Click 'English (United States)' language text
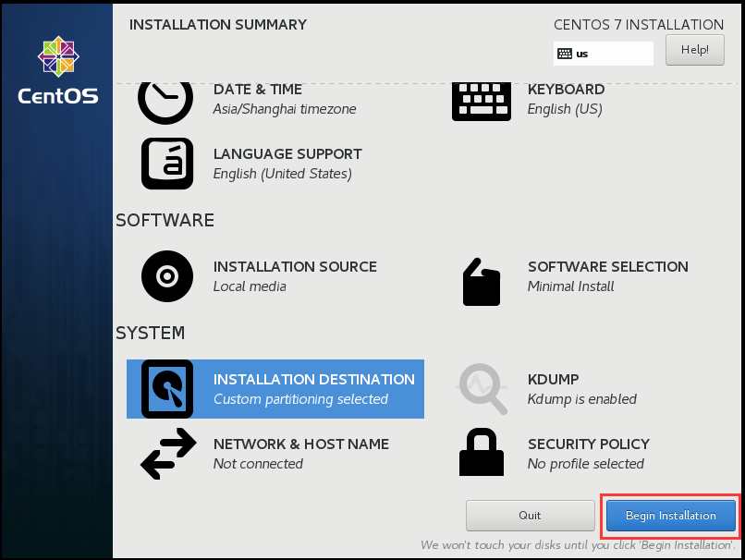The image size is (745, 560). [283, 174]
